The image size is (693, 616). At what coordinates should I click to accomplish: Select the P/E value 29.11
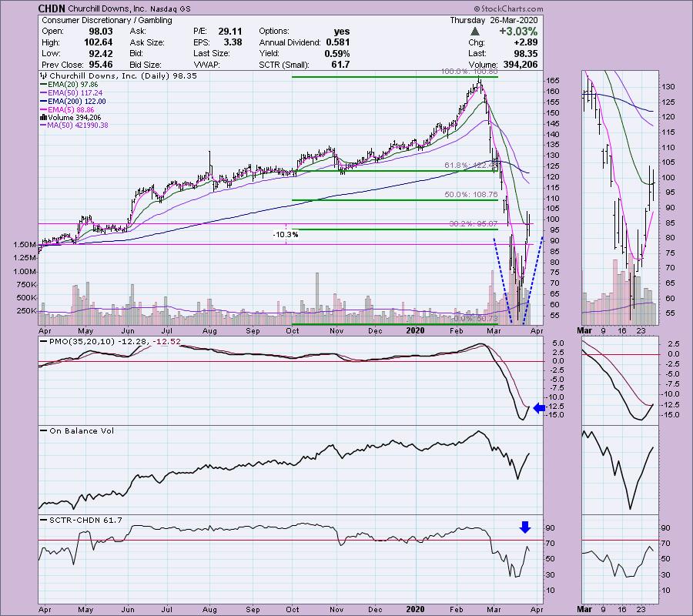[x=229, y=32]
